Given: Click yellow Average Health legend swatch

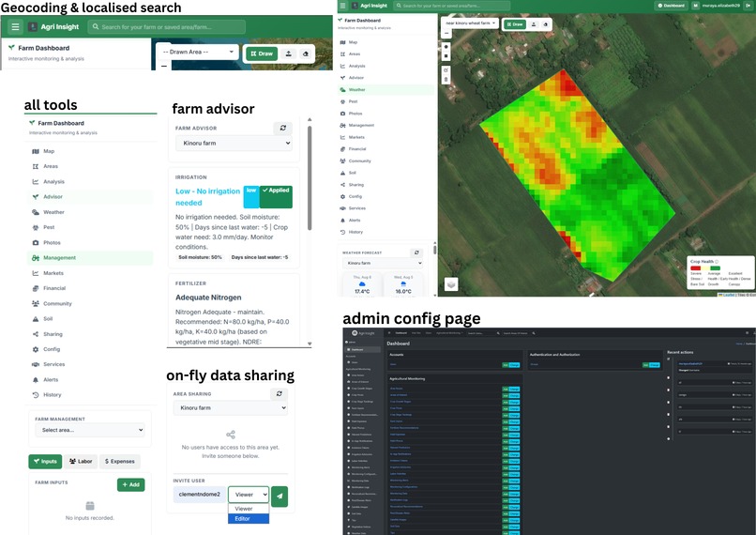Looking at the screenshot, I should [x=705, y=268].
